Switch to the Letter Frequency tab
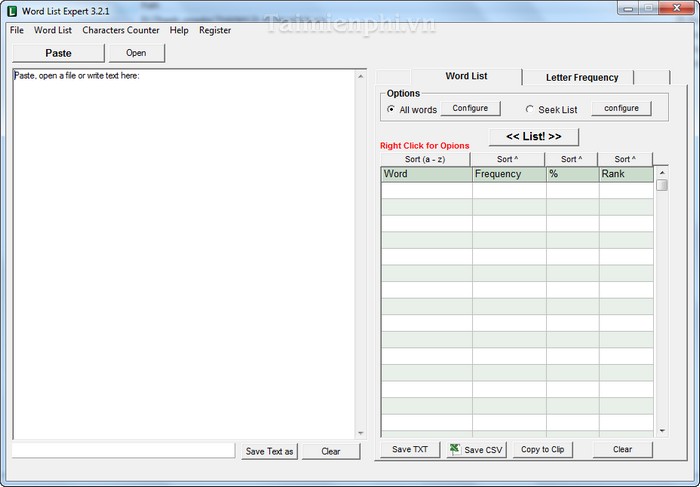 [582, 77]
